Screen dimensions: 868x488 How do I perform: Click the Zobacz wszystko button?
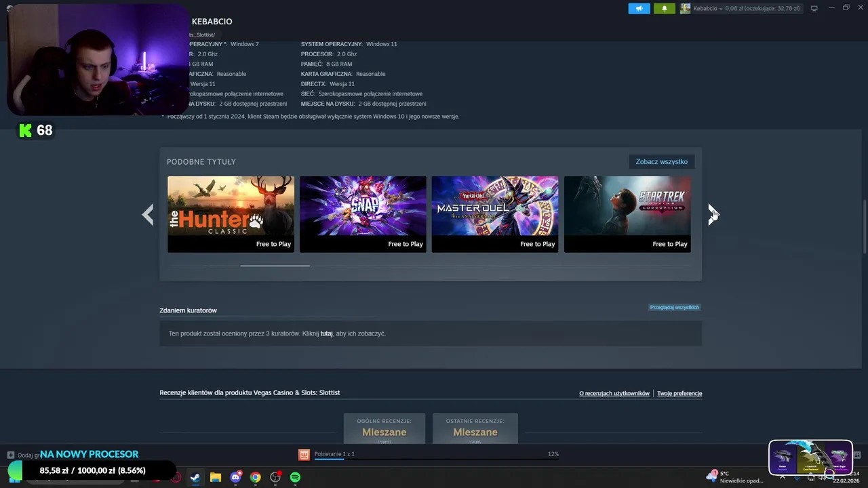click(x=661, y=162)
